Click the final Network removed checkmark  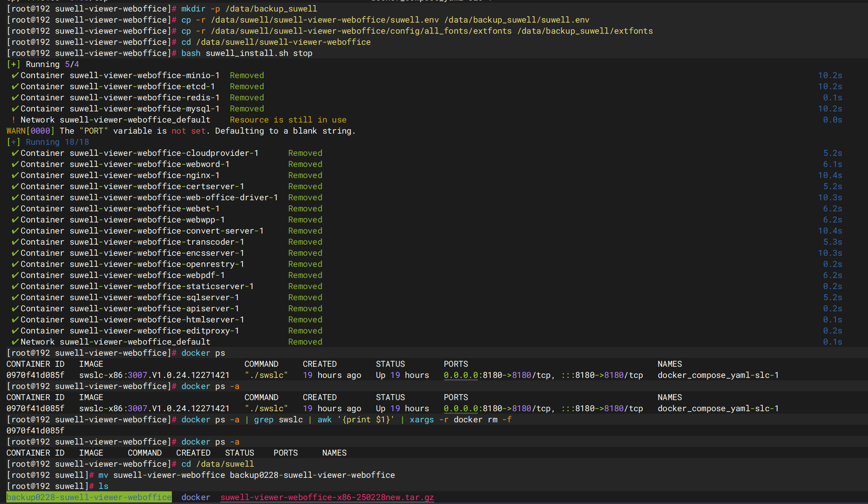point(15,342)
